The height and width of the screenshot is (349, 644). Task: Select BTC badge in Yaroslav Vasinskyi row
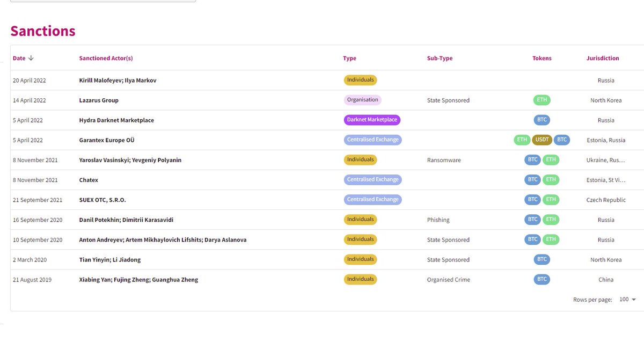point(532,159)
